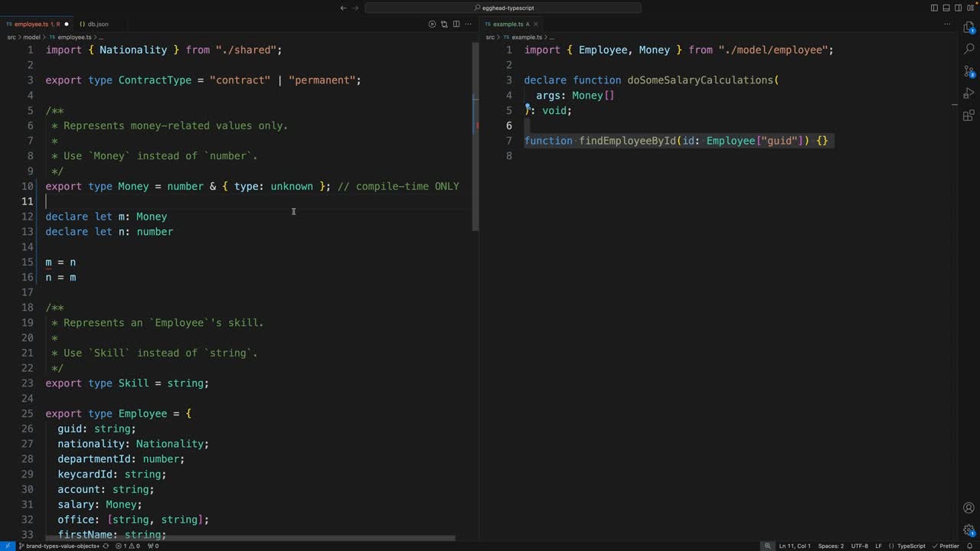The width and height of the screenshot is (980, 551).
Task: Open changes compare icon in left editor
Action: tap(444, 24)
